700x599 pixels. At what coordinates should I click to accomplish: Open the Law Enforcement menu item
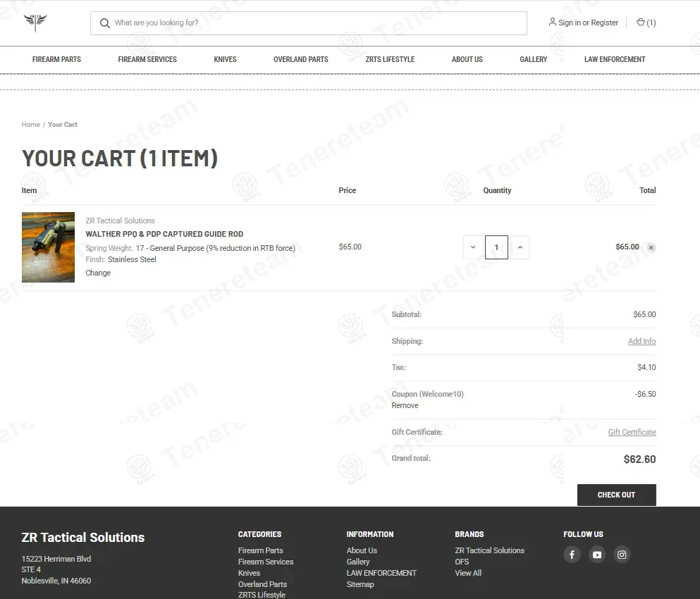point(615,59)
